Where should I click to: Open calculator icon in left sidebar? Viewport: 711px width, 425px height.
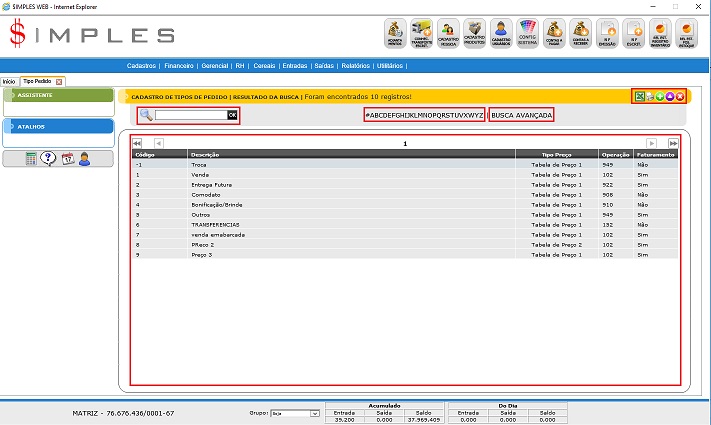[x=31, y=158]
